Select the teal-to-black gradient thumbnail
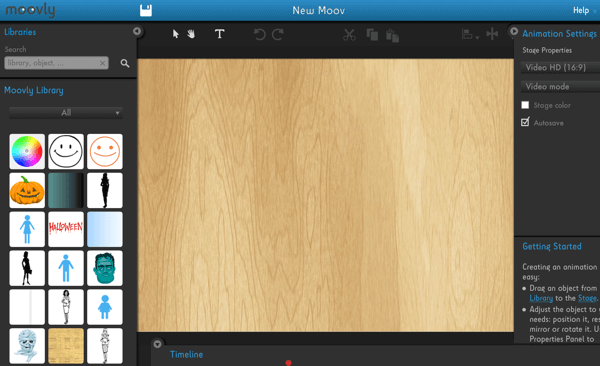 point(66,190)
